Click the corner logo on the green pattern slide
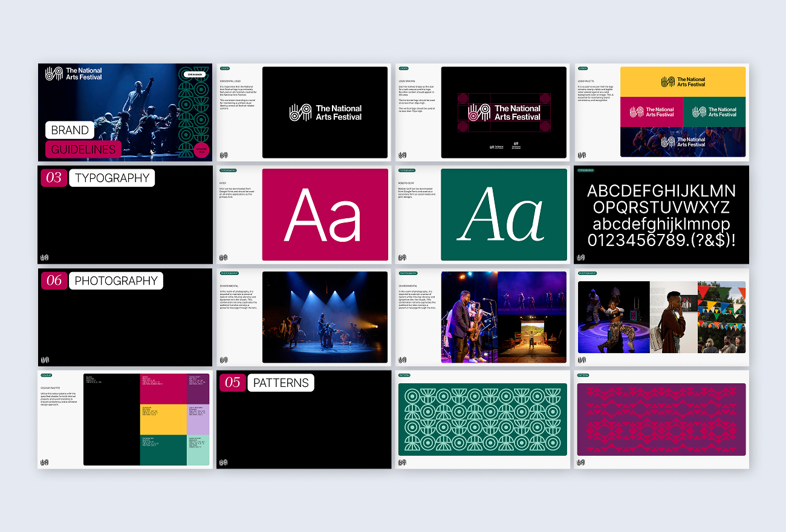The image size is (786, 532). (403, 462)
